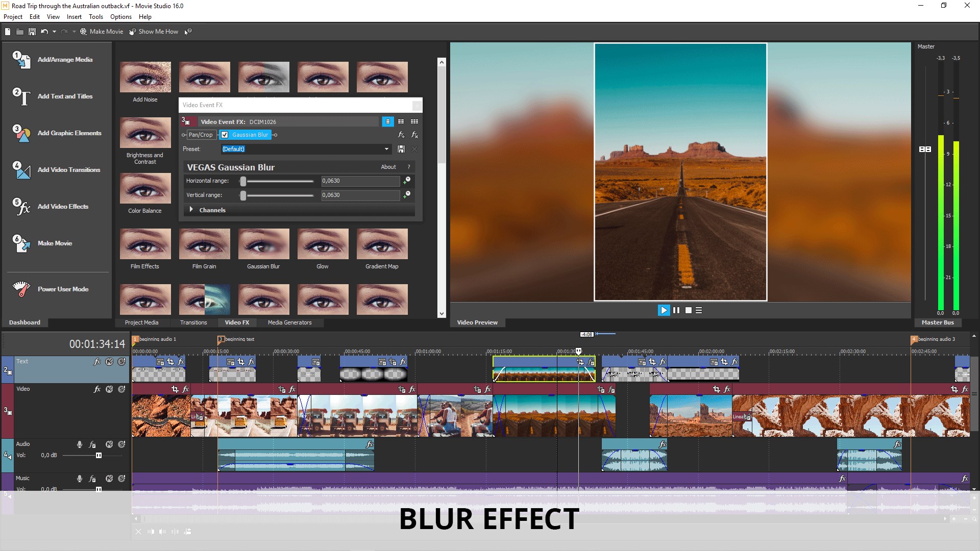Viewport: 980px width, 551px height.
Task: Toggle mute on the Video track
Action: point(109,389)
